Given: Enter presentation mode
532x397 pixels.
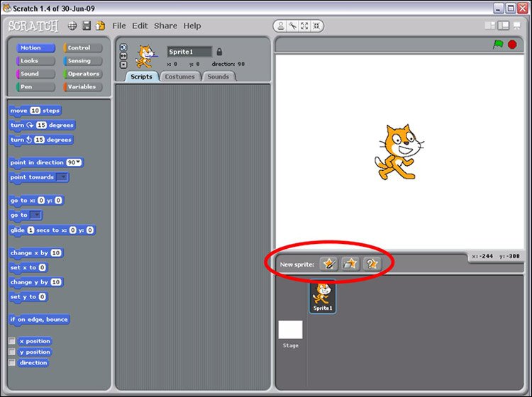Looking at the screenshot, I should pyautogui.click(x=516, y=26).
